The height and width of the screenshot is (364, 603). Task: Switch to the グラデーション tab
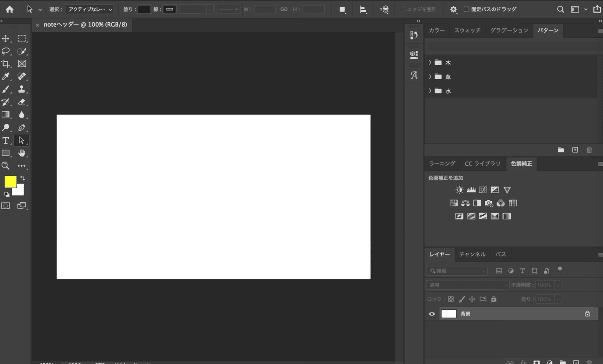click(509, 31)
